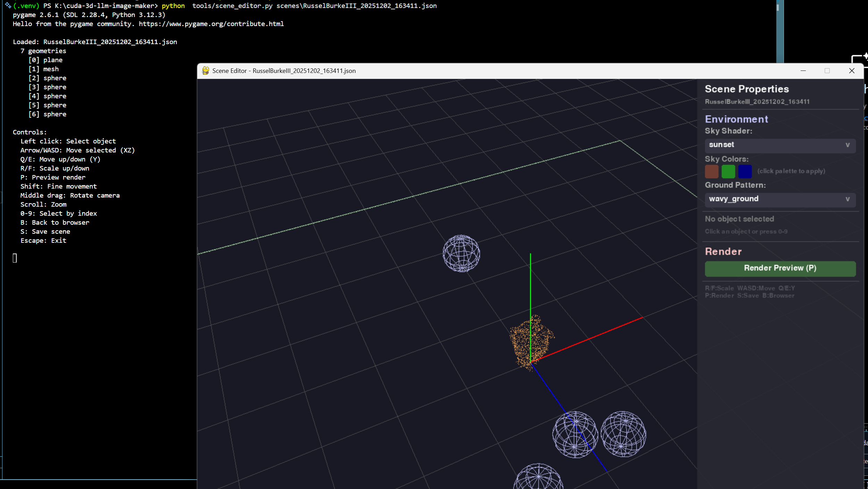Click the 'Scene Properties' panel title
This screenshot has height=489, width=868.
click(x=746, y=89)
